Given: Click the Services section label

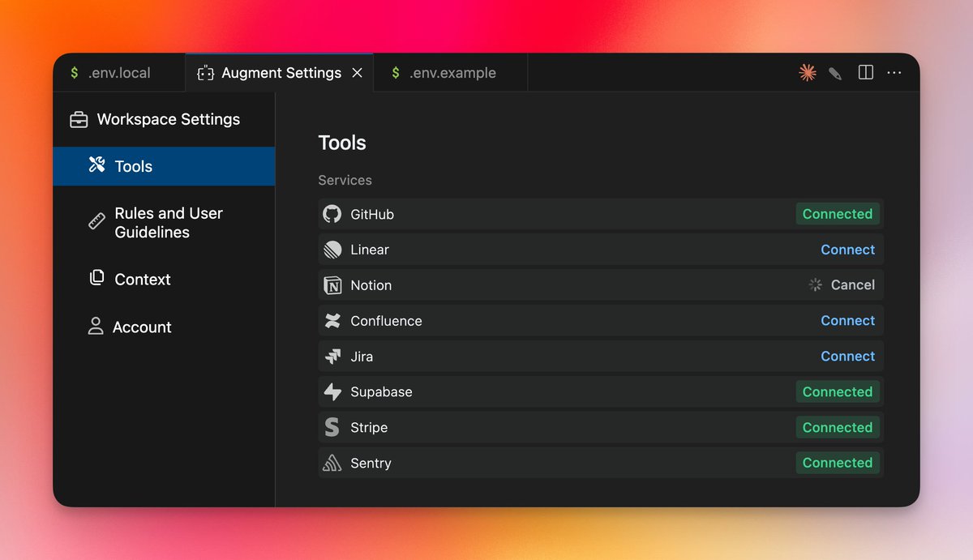Looking at the screenshot, I should coord(345,181).
